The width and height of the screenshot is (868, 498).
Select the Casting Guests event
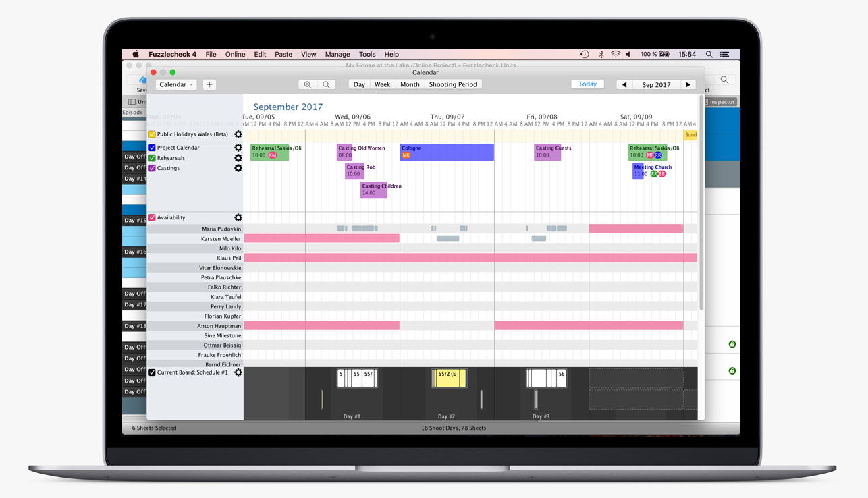[547, 152]
